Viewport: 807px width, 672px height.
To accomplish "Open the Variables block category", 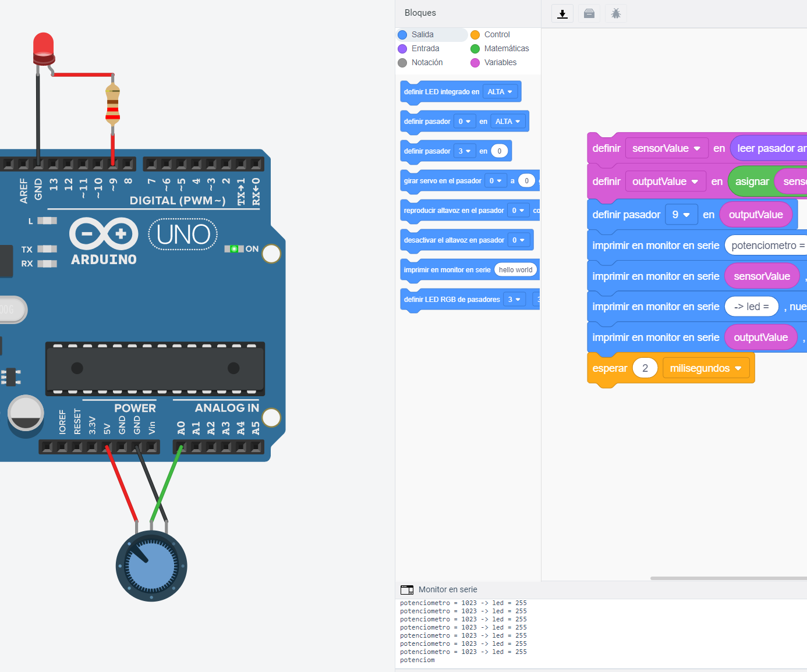I will (493, 63).
